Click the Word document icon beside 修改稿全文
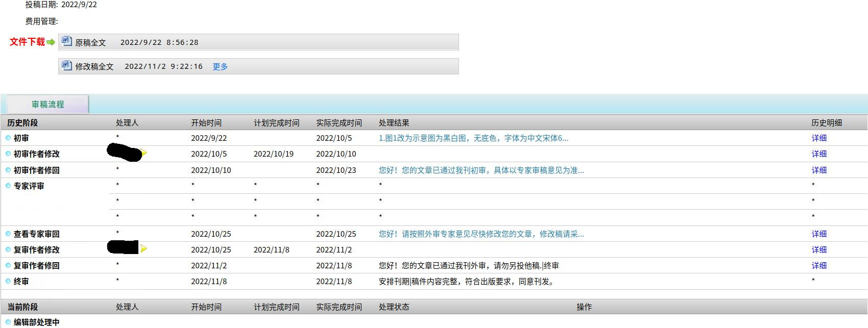Screen dimensions: 868x328 click(x=67, y=65)
